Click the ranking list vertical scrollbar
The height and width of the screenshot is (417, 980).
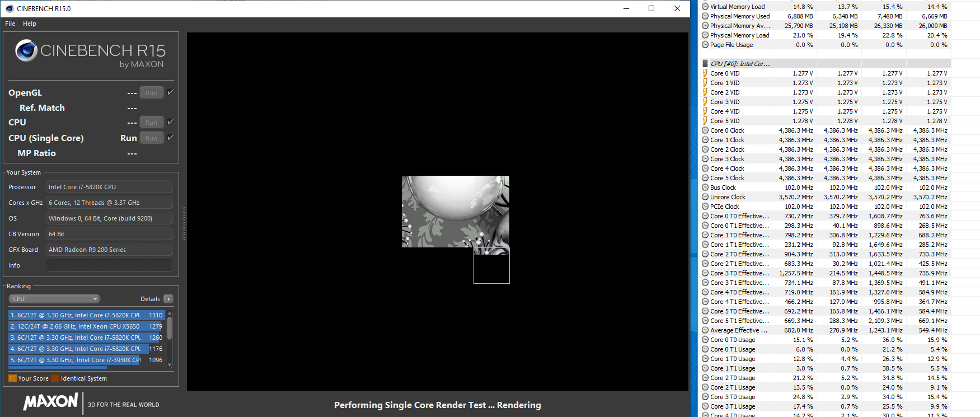tap(170, 328)
